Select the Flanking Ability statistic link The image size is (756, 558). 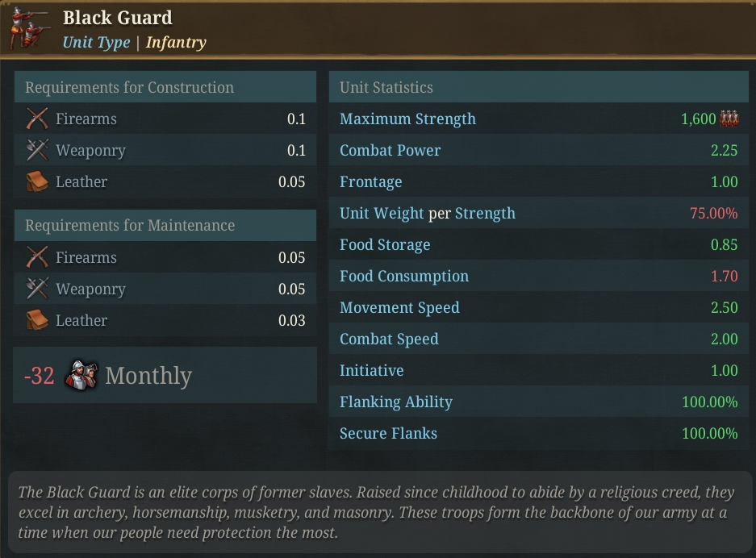396,402
